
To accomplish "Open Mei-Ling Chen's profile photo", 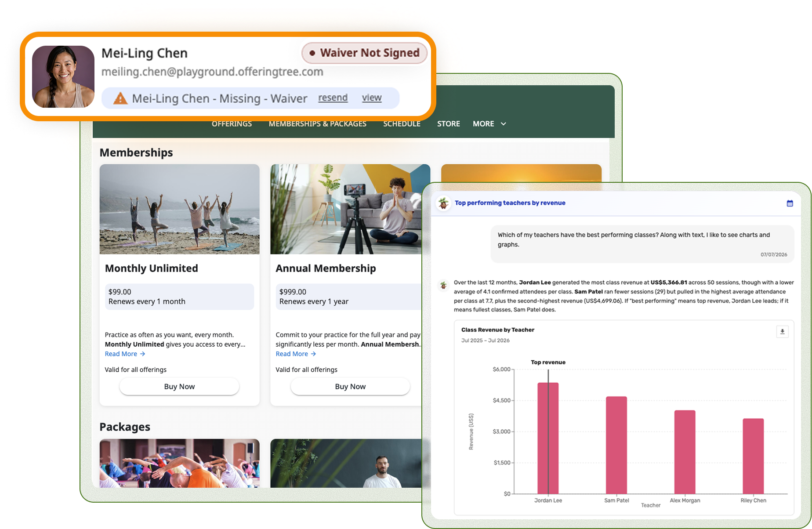I will (x=63, y=76).
